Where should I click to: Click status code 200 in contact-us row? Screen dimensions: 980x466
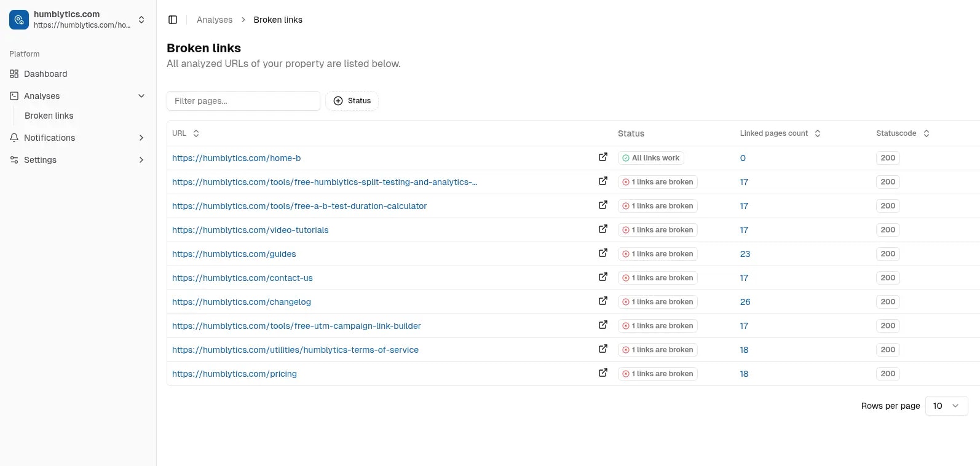888,278
